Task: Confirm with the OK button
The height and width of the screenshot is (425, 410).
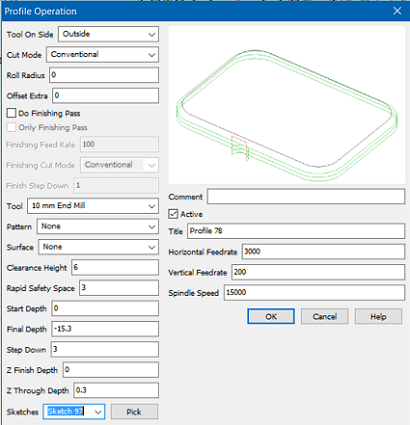Action: pyautogui.click(x=271, y=316)
